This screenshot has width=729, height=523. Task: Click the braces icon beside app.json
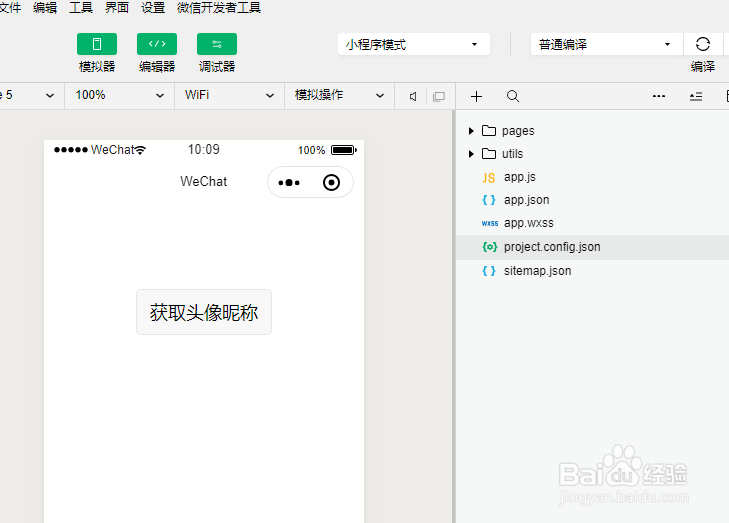489,200
